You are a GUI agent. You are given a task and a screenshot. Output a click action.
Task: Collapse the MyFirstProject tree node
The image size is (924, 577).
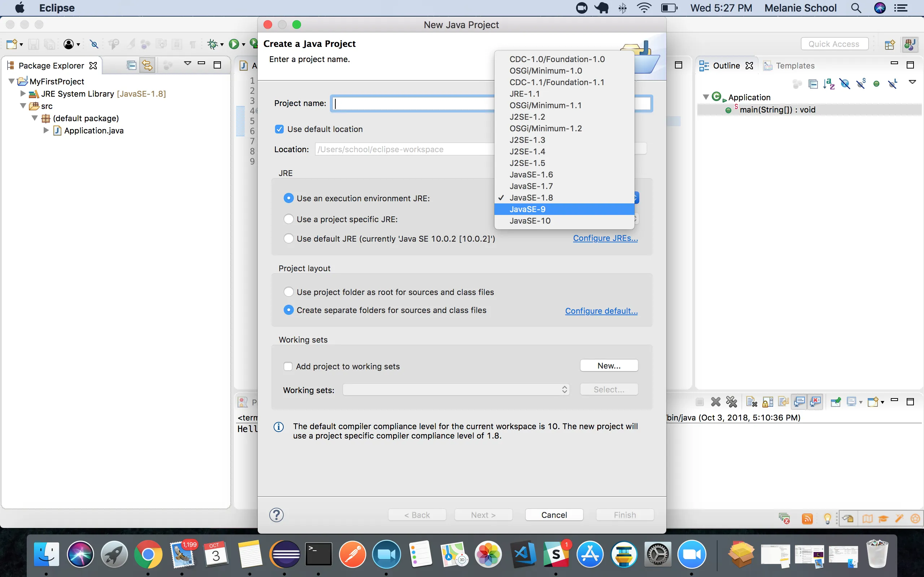pos(12,81)
